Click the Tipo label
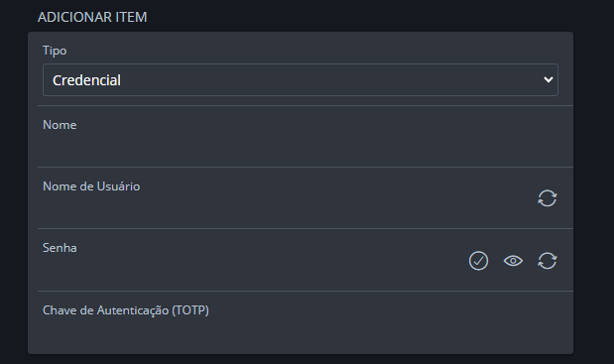The image size is (614, 364). tap(55, 51)
